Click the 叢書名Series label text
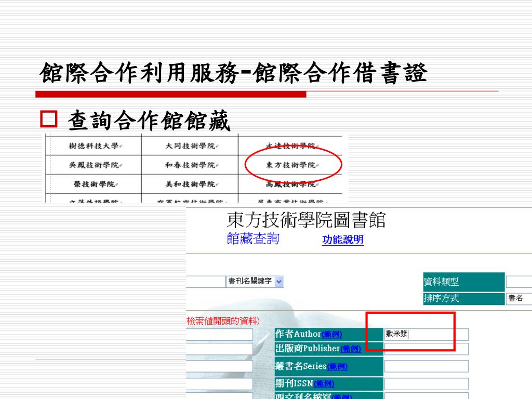 click(301, 366)
